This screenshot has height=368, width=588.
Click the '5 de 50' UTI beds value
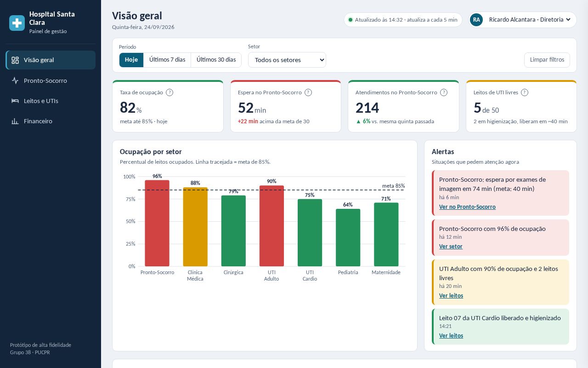coord(486,108)
